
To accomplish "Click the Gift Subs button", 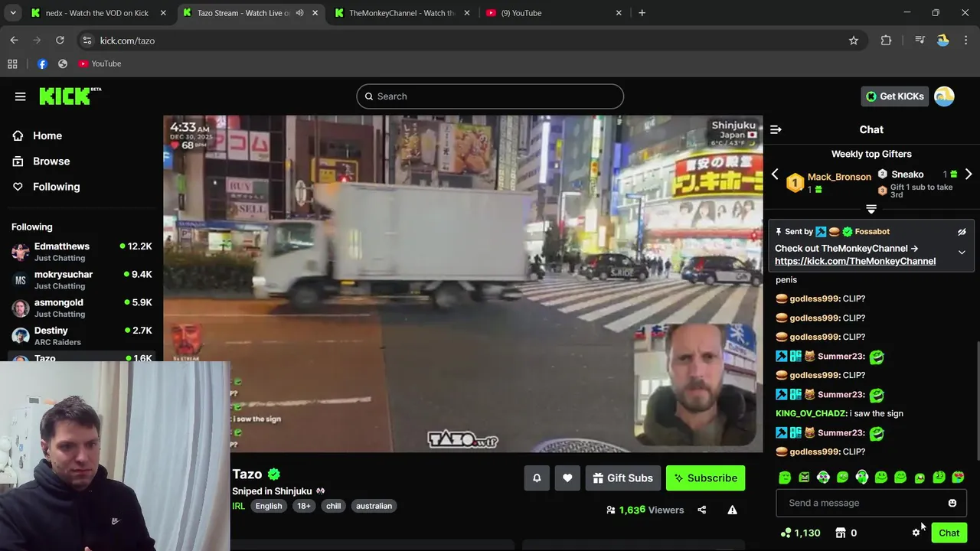I will point(622,478).
